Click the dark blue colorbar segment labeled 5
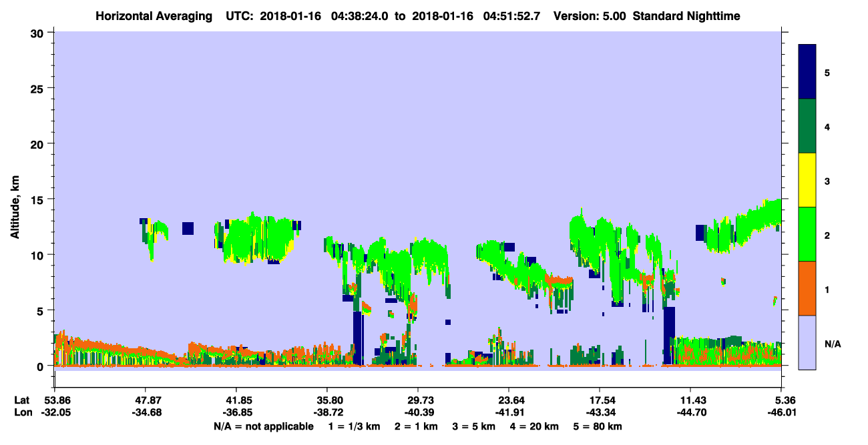868x445 pixels. pos(807,72)
